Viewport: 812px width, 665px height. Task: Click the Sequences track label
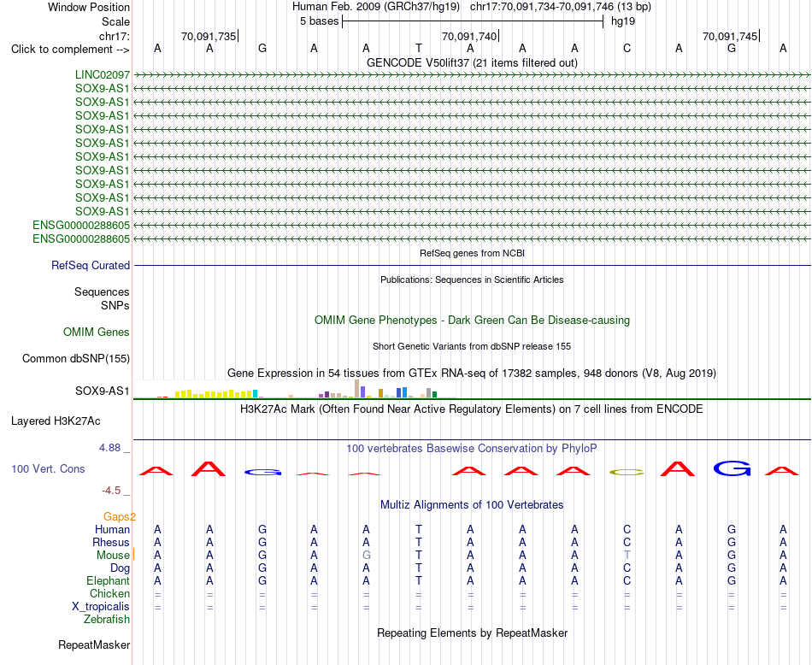click(102, 291)
